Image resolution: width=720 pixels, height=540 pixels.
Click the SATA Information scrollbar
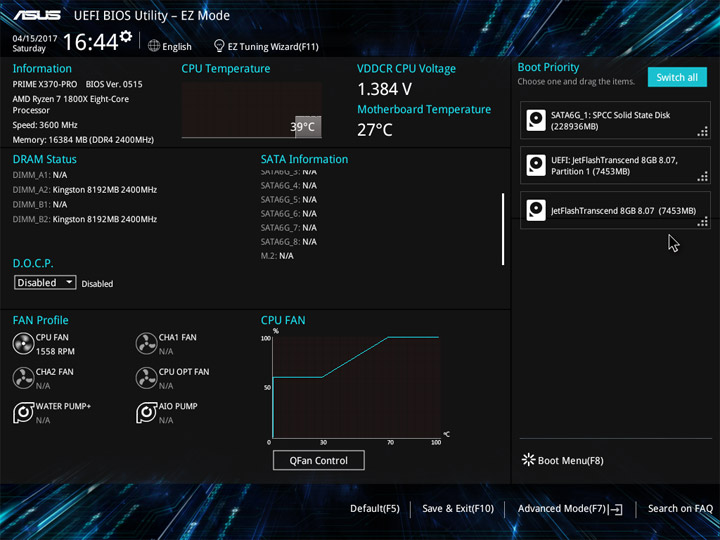pos(503,229)
